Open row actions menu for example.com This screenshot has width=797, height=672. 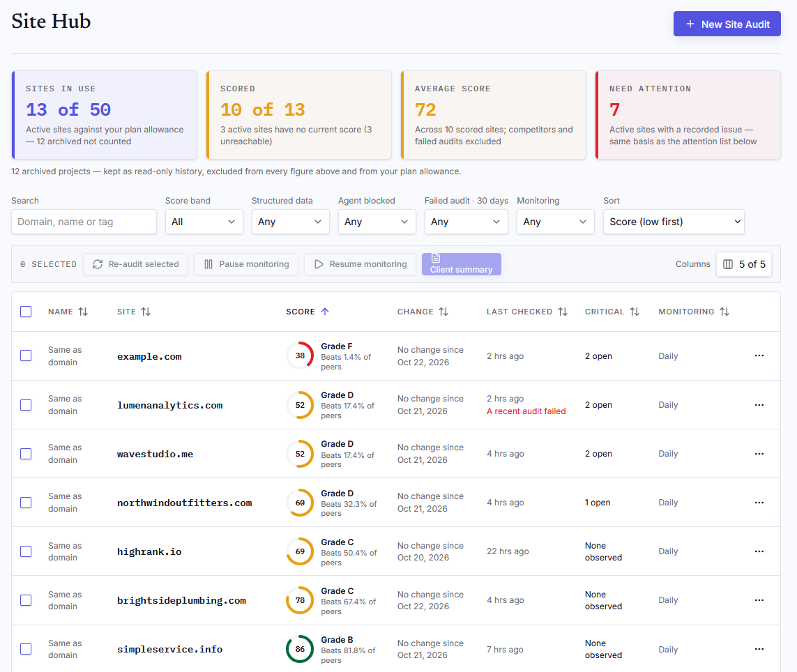(x=759, y=356)
